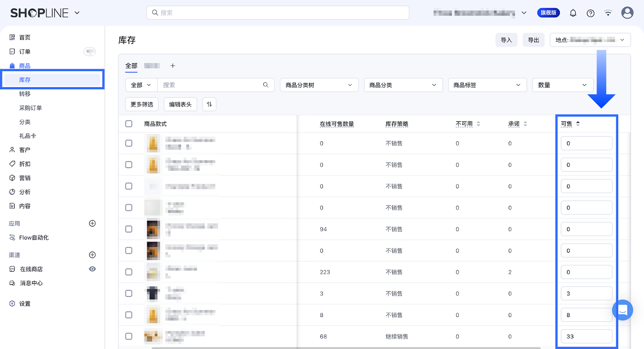Image resolution: width=644 pixels, height=349 pixels.
Task: Tick the select-all checkbox in header
Action: click(x=129, y=124)
